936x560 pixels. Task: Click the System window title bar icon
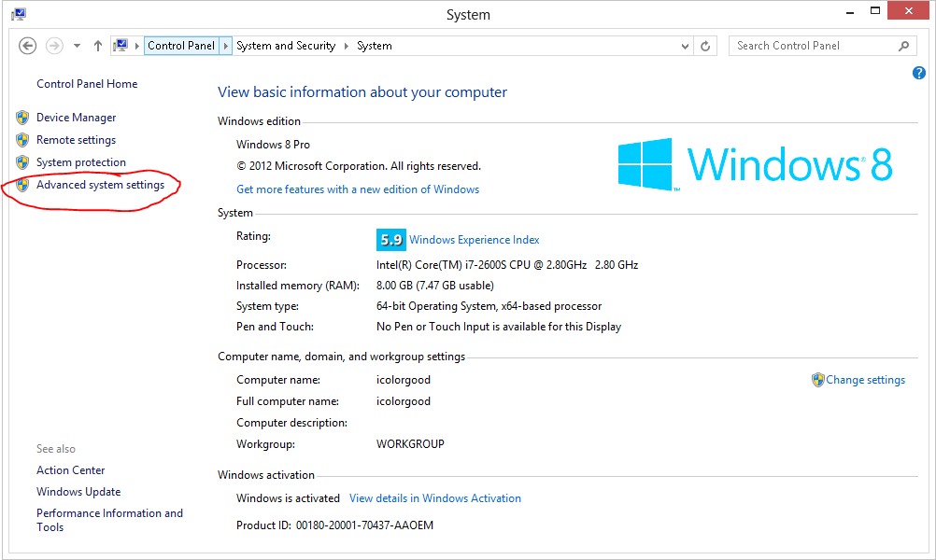(19, 14)
